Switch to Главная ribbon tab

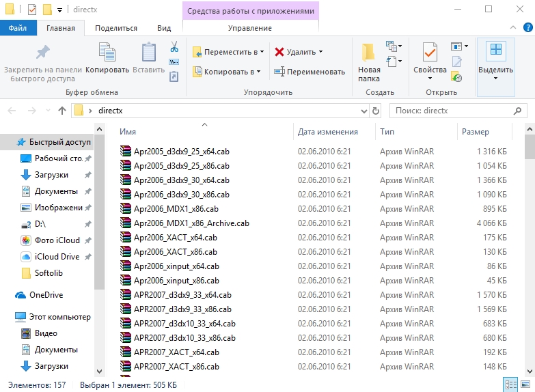click(x=61, y=28)
